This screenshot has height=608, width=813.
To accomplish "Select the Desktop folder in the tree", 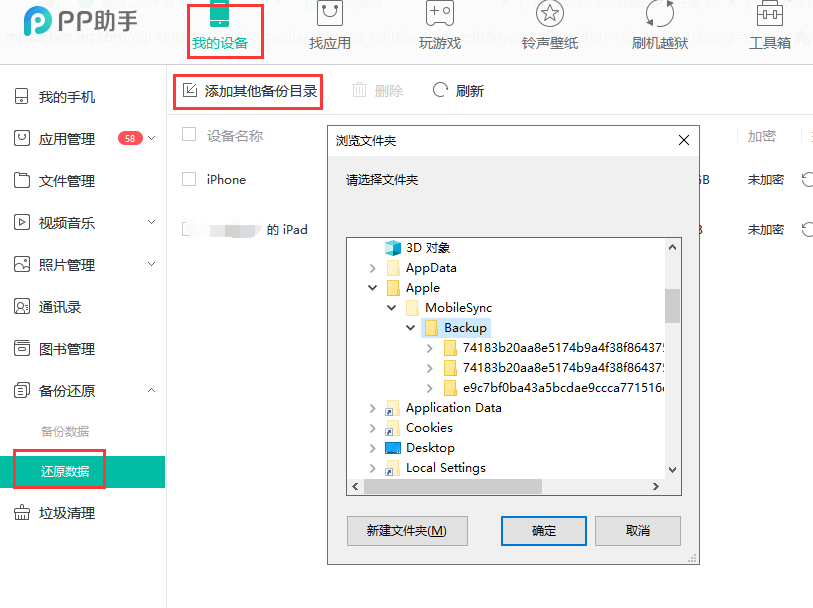I will pos(430,448).
